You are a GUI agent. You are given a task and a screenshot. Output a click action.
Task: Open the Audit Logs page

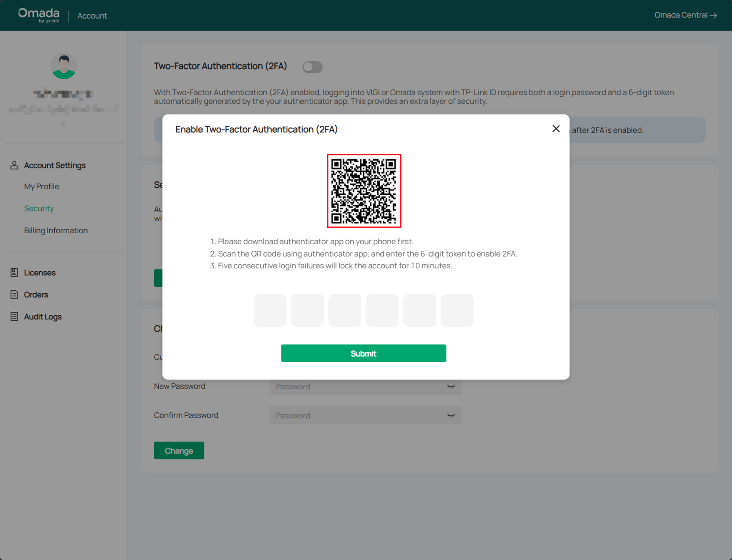coord(43,317)
